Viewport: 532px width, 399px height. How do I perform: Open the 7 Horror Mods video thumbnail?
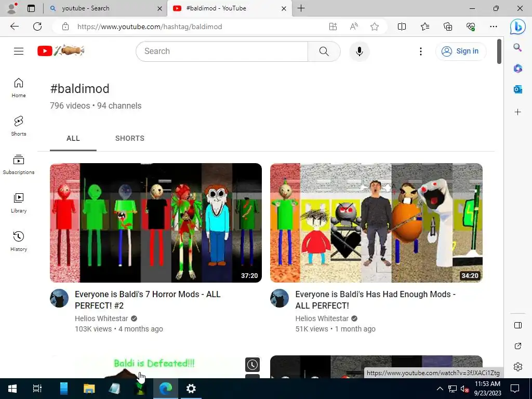pos(156,222)
